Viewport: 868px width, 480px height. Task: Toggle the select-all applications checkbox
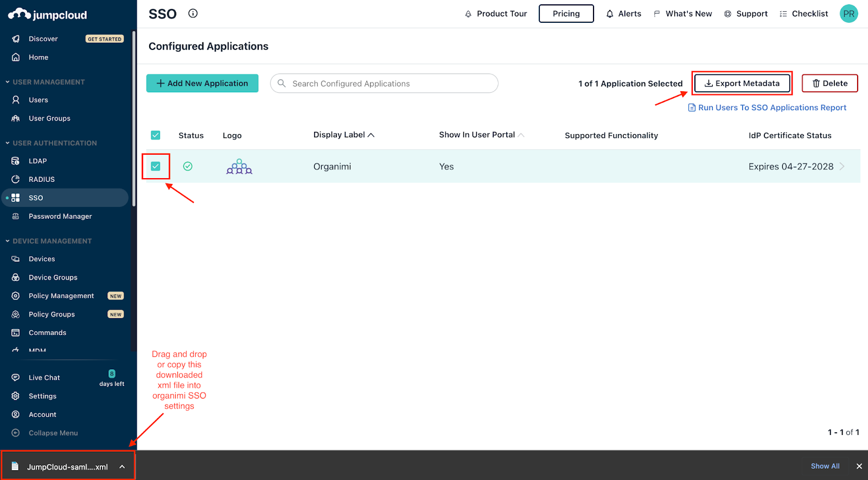(156, 135)
